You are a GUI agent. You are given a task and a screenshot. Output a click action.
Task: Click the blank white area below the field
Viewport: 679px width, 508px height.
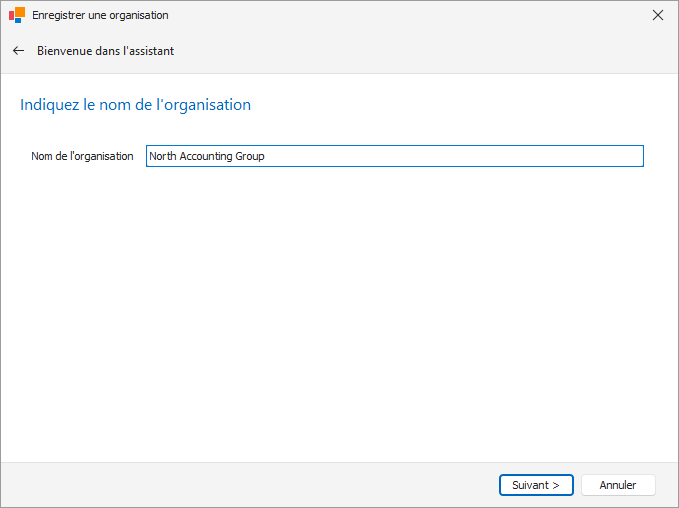(340, 312)
